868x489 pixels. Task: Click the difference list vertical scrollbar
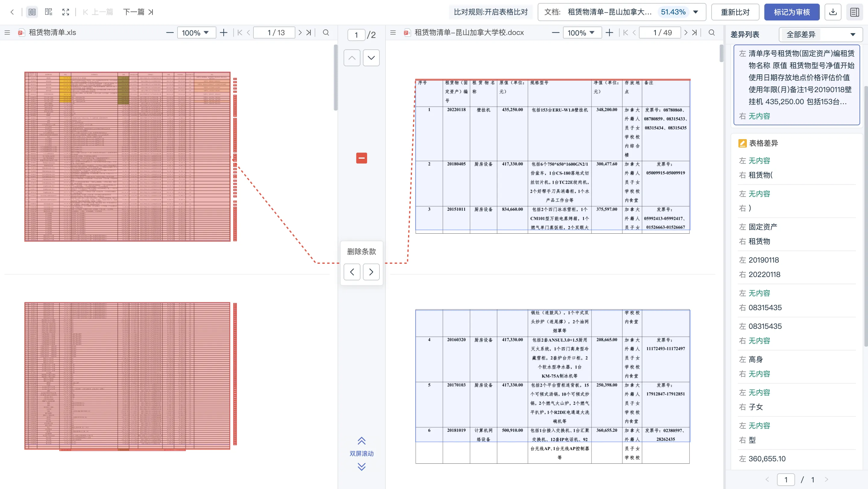point(866,216)
